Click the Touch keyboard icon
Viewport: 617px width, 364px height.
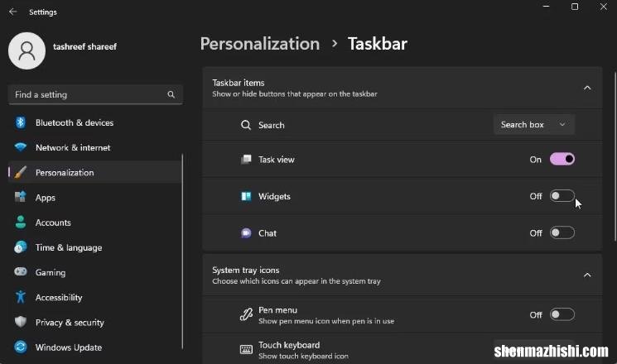click(x=246, y=349)
